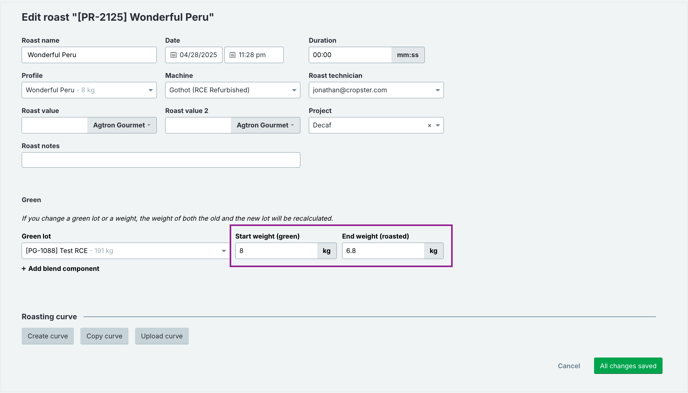Open first Agtron Gourmet unit dropdown

(x=122, y=125)
